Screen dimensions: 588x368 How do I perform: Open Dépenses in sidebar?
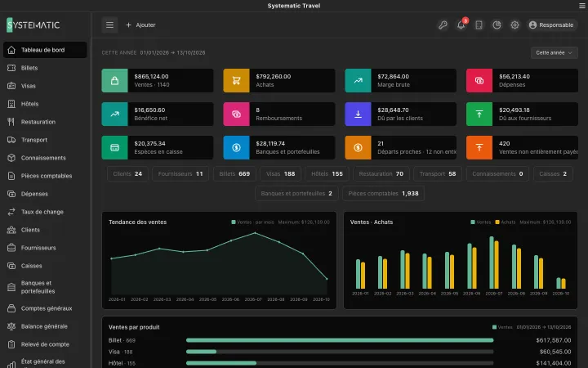[x=45, y=194]
